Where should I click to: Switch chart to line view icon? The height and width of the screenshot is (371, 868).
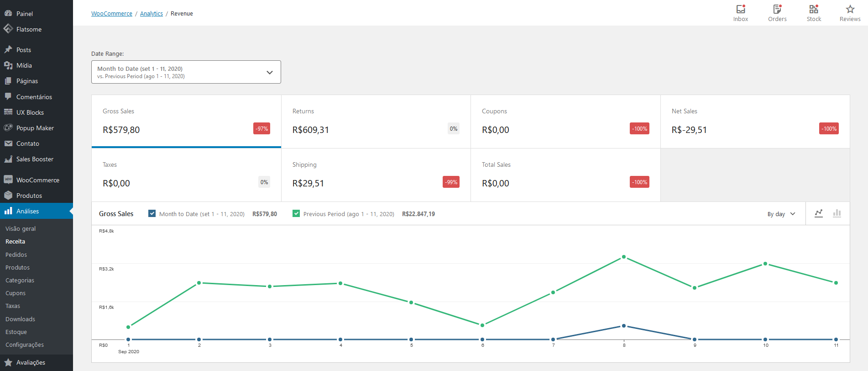tap(819, 213)
